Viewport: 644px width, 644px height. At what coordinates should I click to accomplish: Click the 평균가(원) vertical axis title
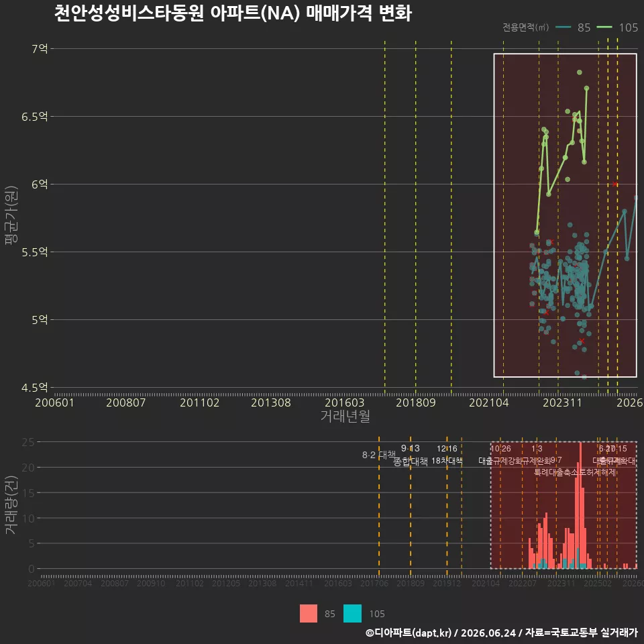(x=11, y=215)
